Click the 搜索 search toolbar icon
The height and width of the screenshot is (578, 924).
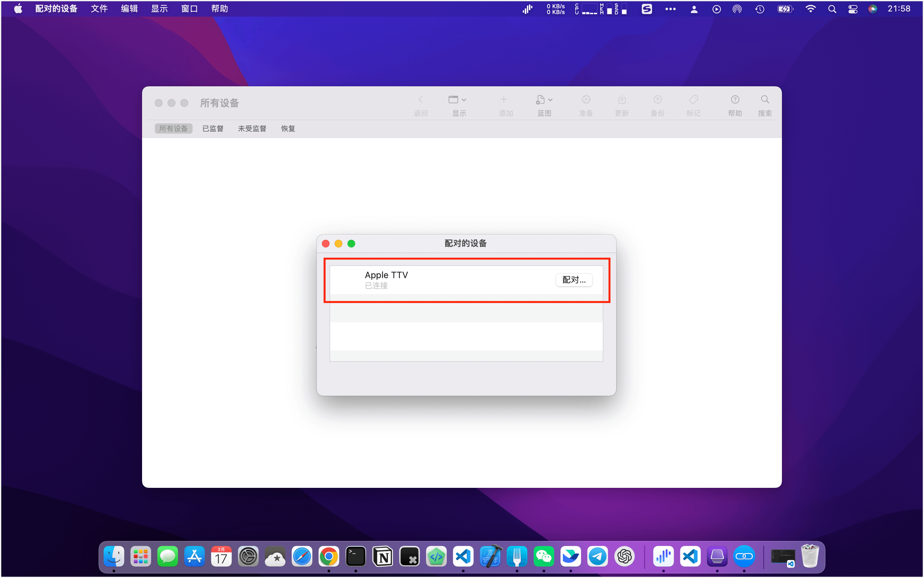click(x=764, y=100)
